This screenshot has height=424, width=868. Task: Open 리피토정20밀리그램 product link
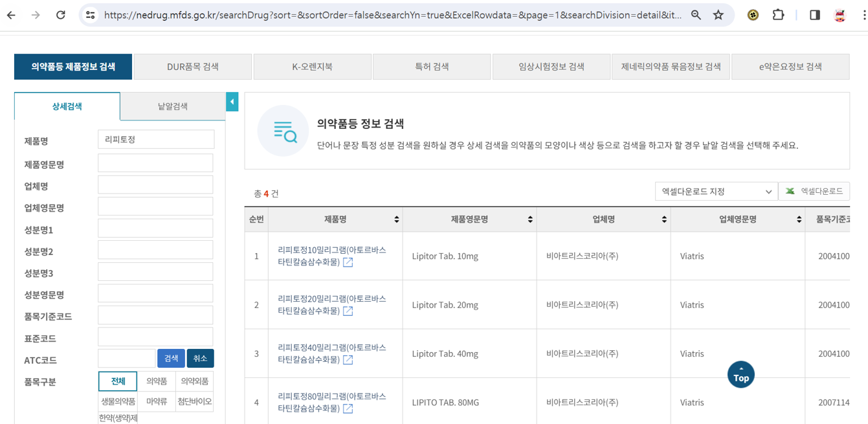coord(331,304)
